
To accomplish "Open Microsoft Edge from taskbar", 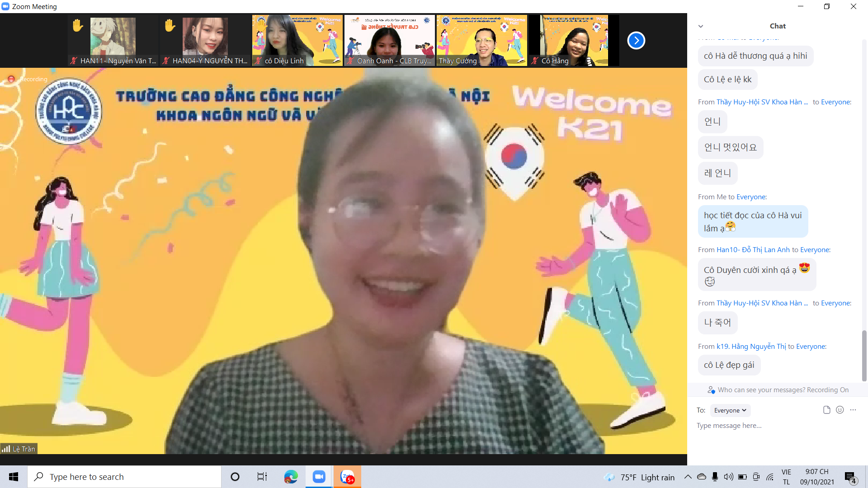I will point(291,477).
